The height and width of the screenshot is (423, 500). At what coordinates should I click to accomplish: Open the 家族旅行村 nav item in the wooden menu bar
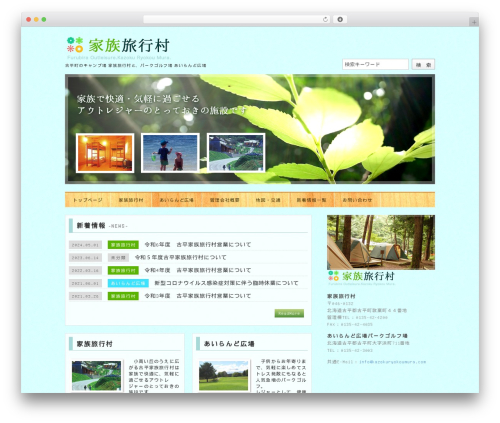coord(131,200)
